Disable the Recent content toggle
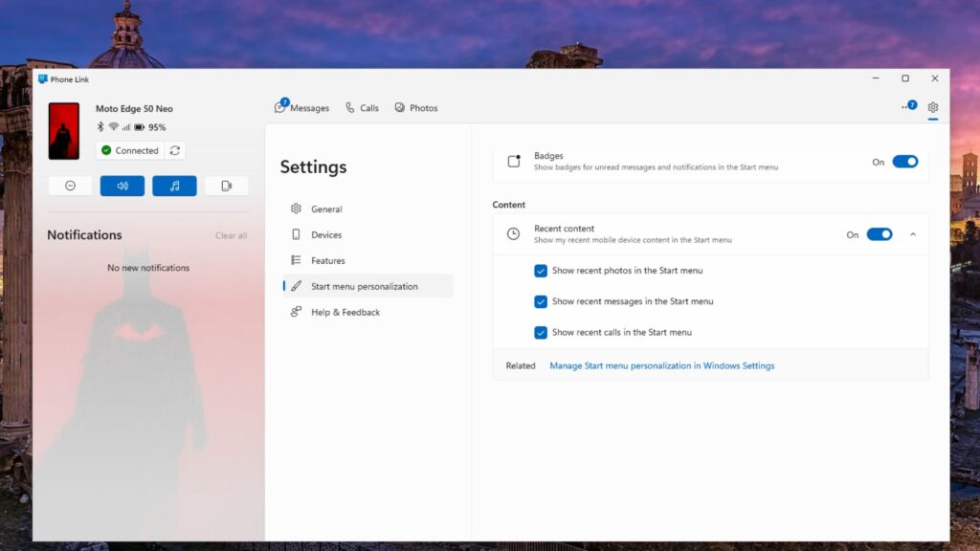This screenshot has height=551, width=980. click(881, 233)
